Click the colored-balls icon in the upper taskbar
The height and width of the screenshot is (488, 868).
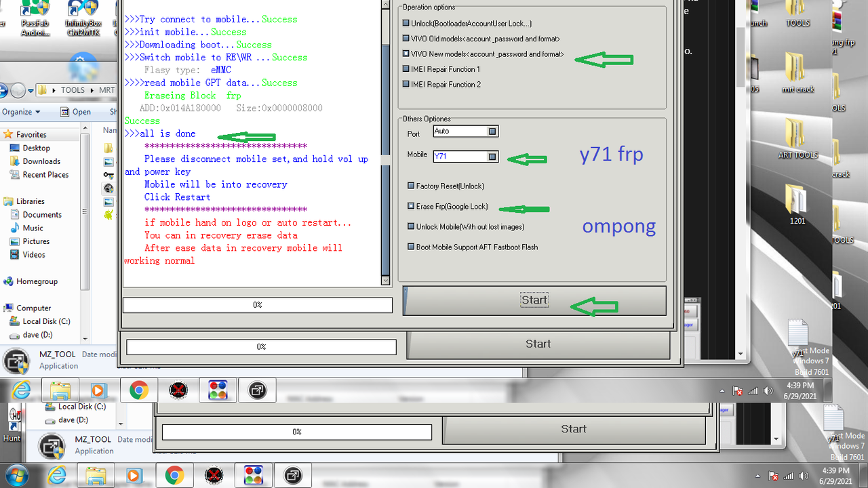(x=218, y=390)
